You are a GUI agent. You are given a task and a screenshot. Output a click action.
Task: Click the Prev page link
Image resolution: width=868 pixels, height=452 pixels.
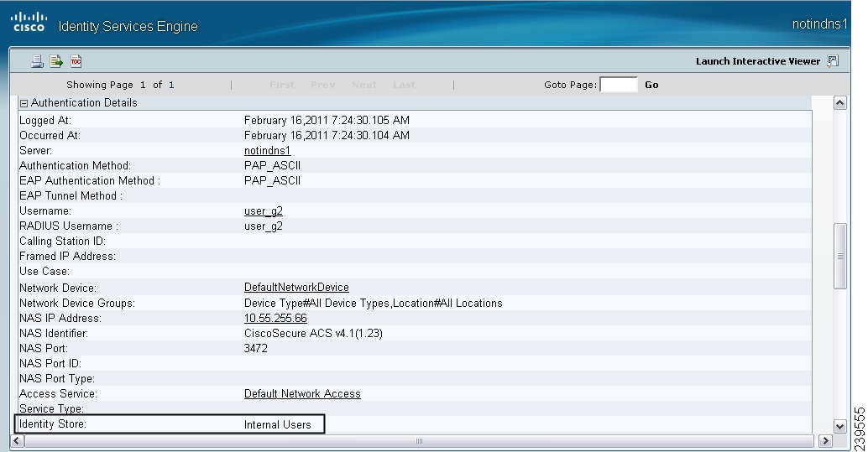pyautogui.click(x=322, y=85)
